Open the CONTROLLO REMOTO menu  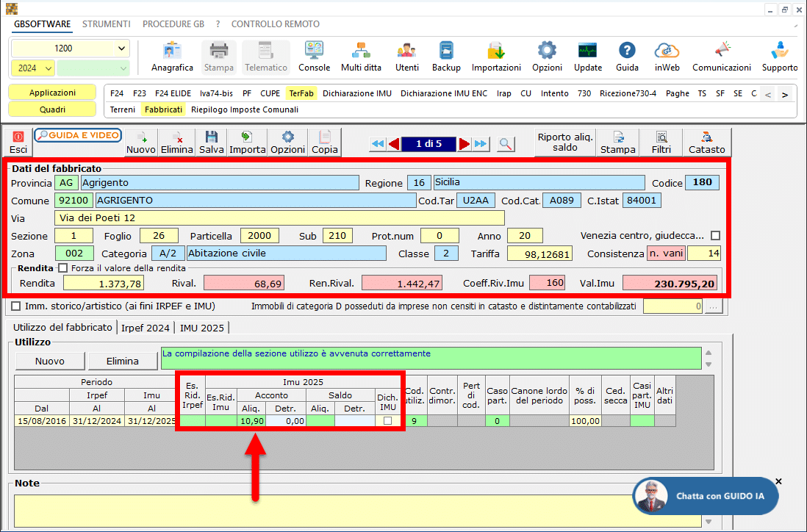coord(276,24)
